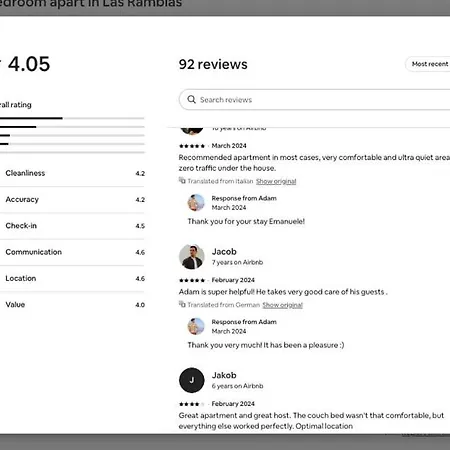Click the Communication rating row

[x=72, y=252]
